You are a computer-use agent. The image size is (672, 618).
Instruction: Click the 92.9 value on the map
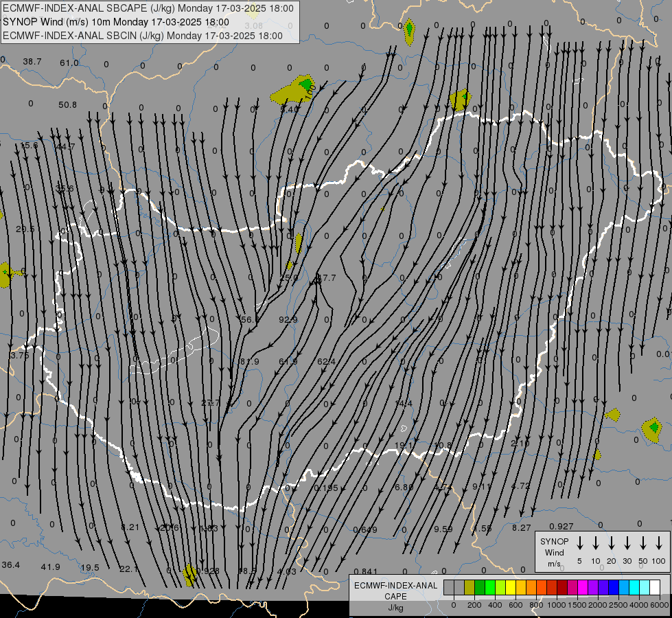[x=288, y=319]
